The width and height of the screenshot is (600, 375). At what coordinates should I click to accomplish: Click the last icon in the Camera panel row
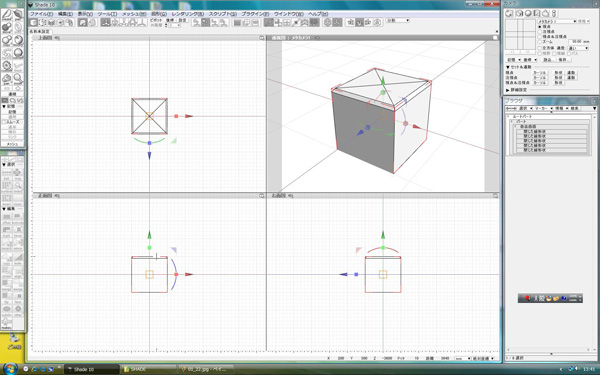tap(554, 13)
